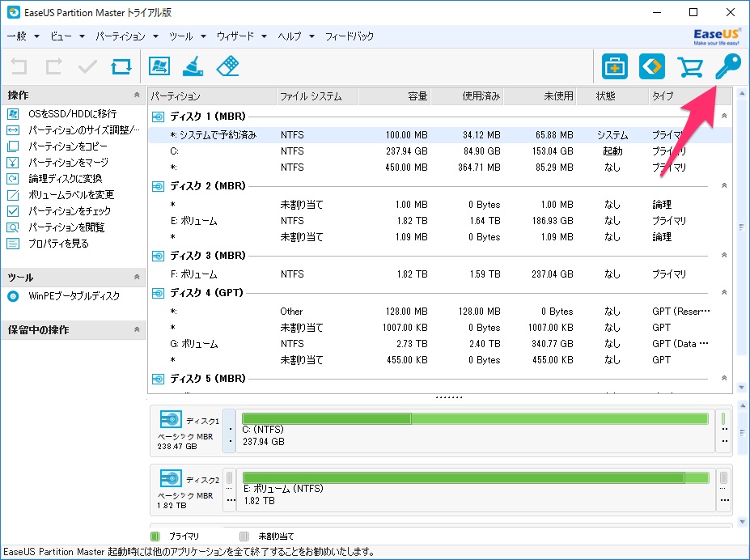The width and height of the screenshot is (750, 560).
Task: Sort by the パーティション column header
Action: click(212, 96)
